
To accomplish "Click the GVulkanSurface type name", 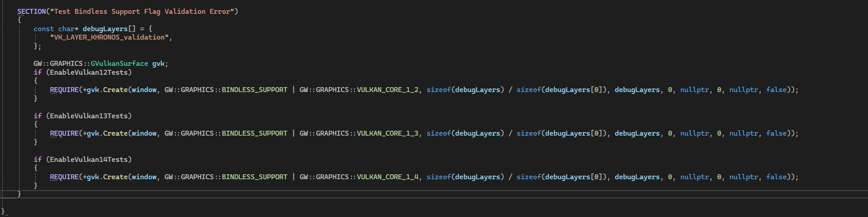I will point(119,64).
